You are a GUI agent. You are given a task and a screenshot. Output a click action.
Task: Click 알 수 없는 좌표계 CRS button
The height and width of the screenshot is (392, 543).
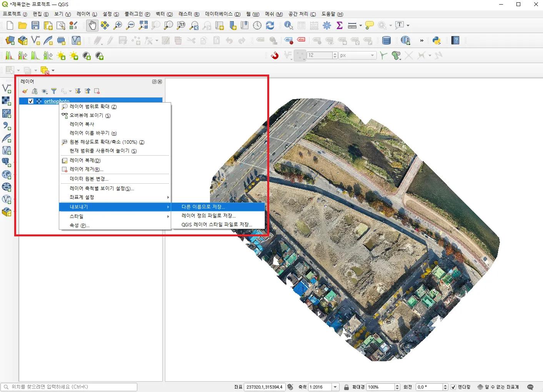coord(498,387)
